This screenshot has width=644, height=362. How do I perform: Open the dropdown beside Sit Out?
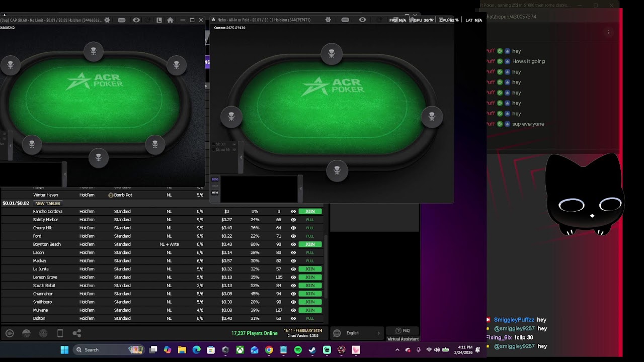[234, 144]
